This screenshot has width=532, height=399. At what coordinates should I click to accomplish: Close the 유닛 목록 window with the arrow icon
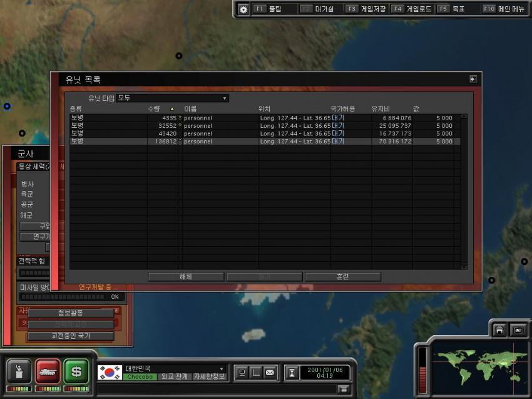pyautogui.click(x=473, y=79)
